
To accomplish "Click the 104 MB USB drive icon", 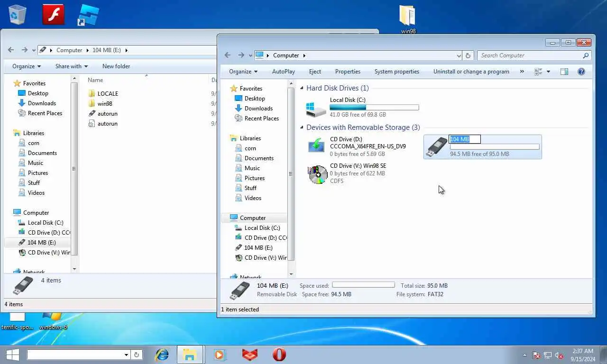I will [437, 146].
